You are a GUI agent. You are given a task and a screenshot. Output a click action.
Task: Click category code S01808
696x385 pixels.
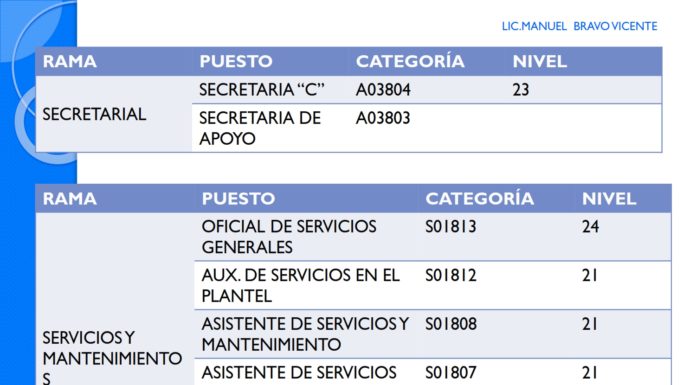[451, 324]
